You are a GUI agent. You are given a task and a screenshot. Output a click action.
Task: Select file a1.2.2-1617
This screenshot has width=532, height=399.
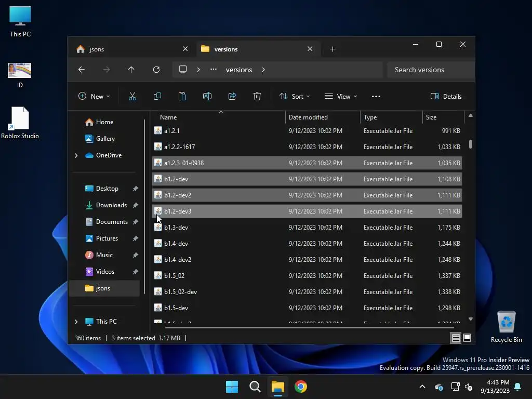[307, 147]
